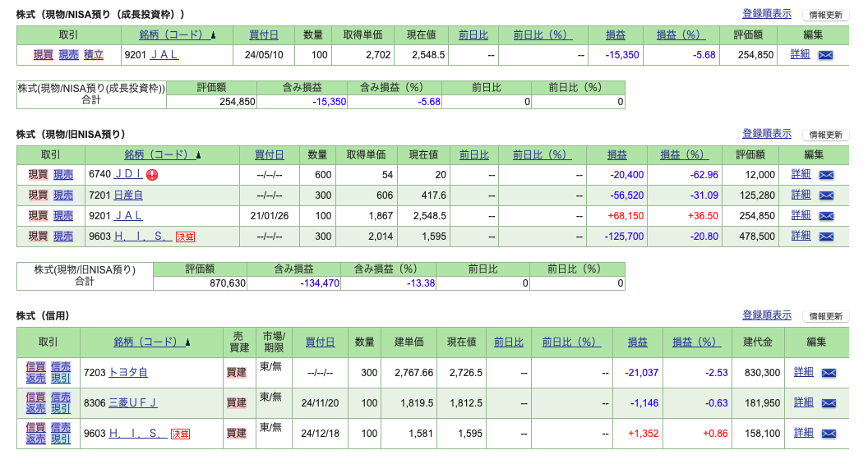Image resolution: width=868 pixels, height=464 pixels.
Task: Click the envelope icon in the 三菱UFJ row
Action: [x=829, y=403]
